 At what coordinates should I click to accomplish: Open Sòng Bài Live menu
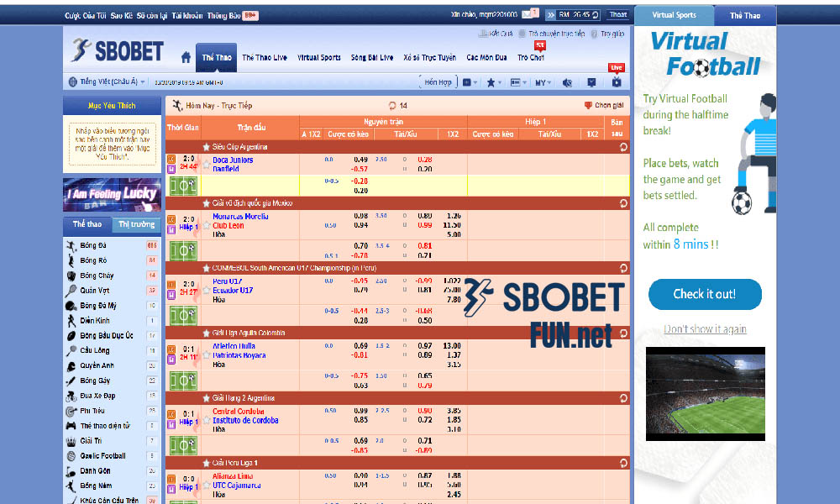click(x=372, y=57)
